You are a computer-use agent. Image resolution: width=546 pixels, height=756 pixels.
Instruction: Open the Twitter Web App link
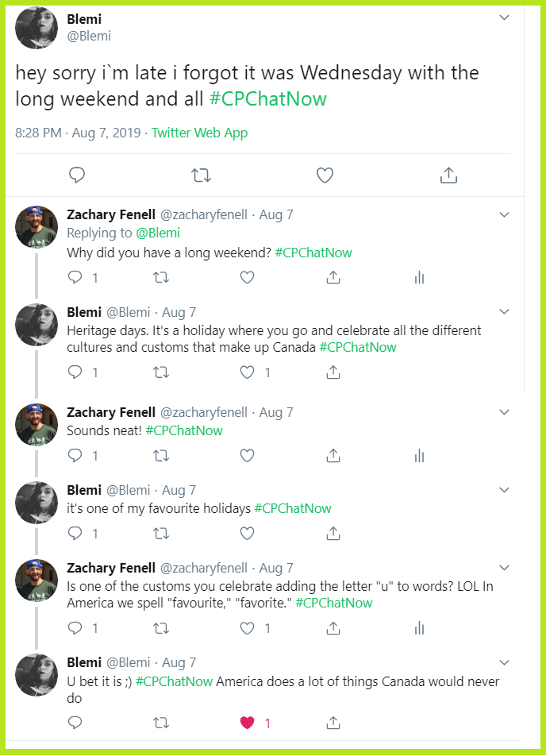coord(199,133)
